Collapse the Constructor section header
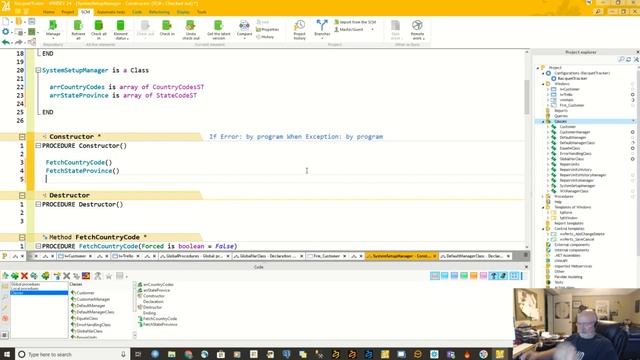Screen dimensions: 640x360 (x=22, y=137)
